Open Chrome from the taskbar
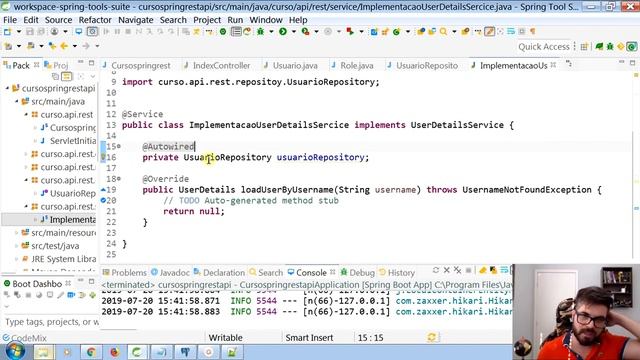The height and width of the screenshot is (360, 640). 90,352
